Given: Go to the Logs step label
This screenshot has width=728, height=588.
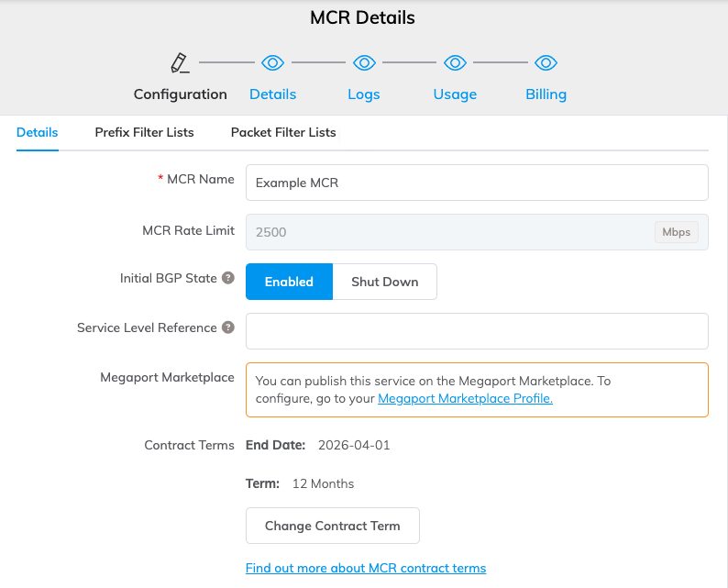Looking at the screenshot, I should tap(364, 94).
